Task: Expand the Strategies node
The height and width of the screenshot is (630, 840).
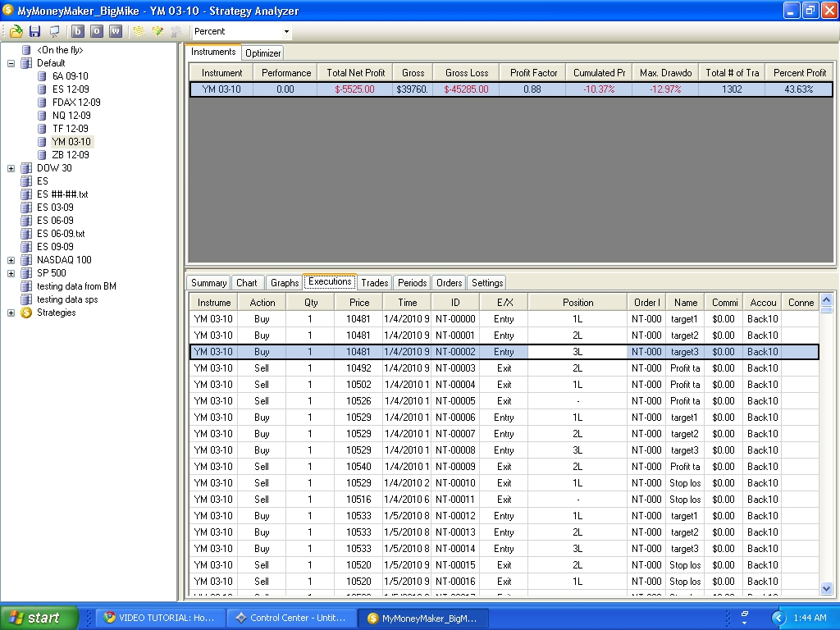Action: pyautogui.click(x=11, y=313)
